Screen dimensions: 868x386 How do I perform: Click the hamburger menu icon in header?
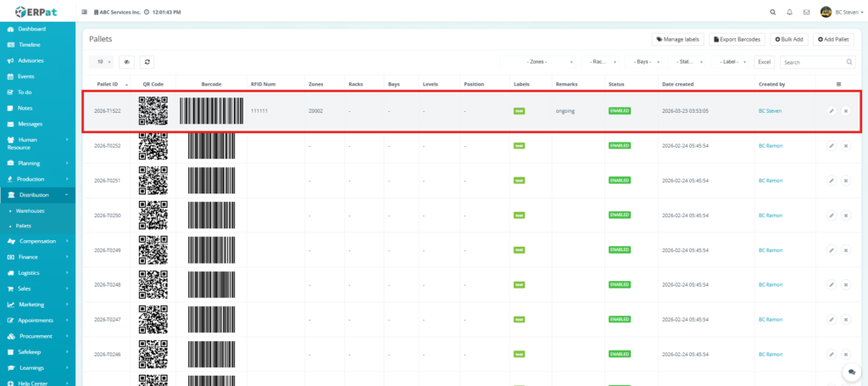click(x=84, y=13)
